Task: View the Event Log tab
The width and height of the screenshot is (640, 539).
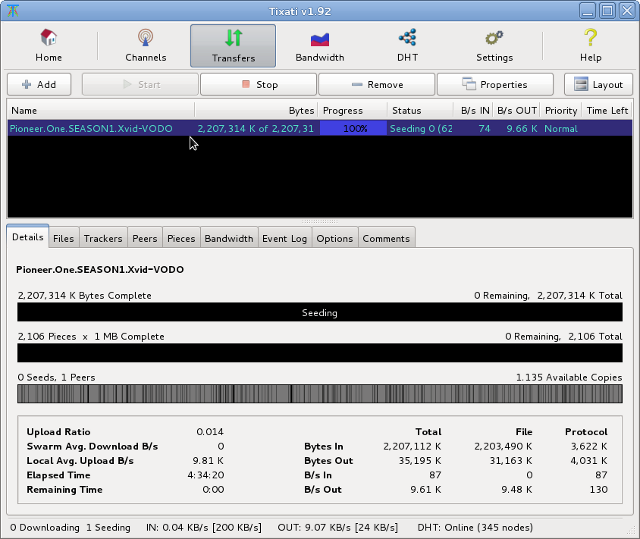Action: point(284,238)
